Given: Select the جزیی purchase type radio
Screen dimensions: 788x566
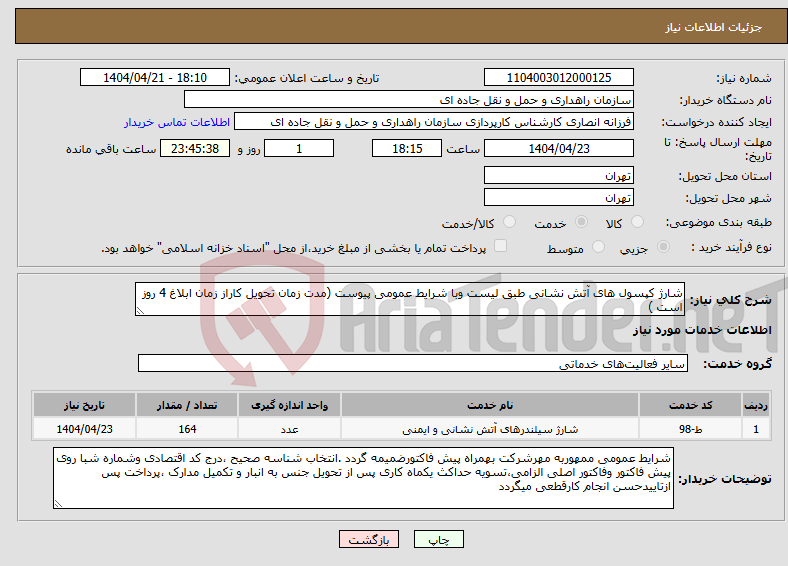Looking at the screenshot, I should pyautogui.click(x=663, y=247).
